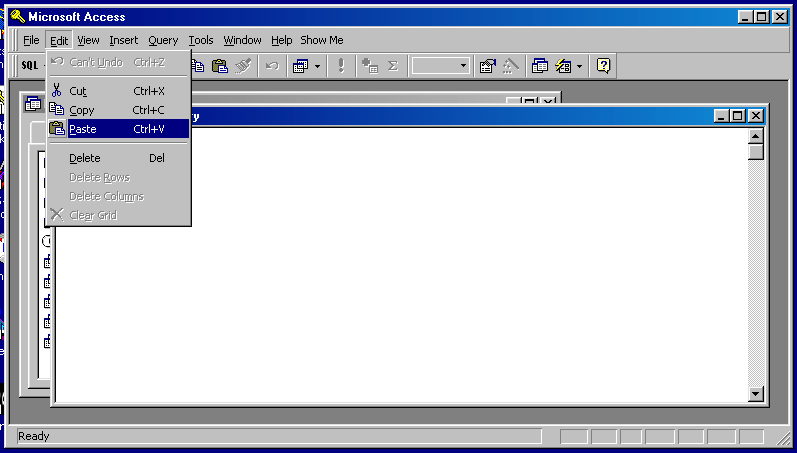The width and height of the screenshot is (797, 453).
Task: Click the Office Assistant help icon
Action: click(603, 66)
